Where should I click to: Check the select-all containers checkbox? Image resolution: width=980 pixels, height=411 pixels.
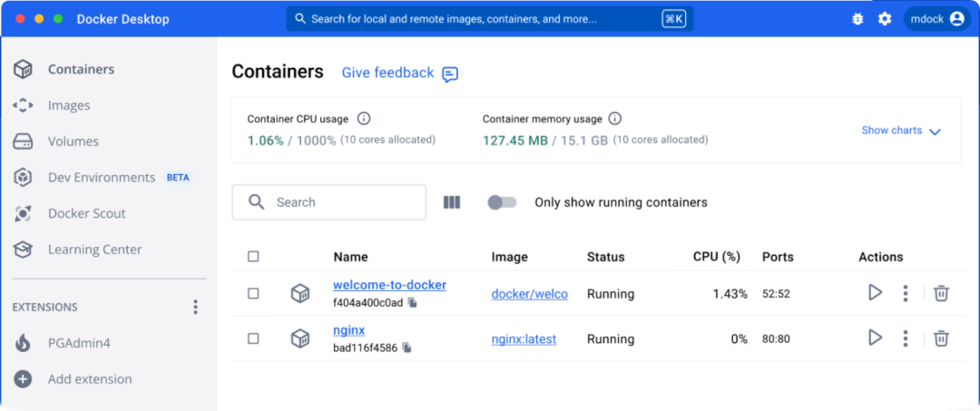253,256
